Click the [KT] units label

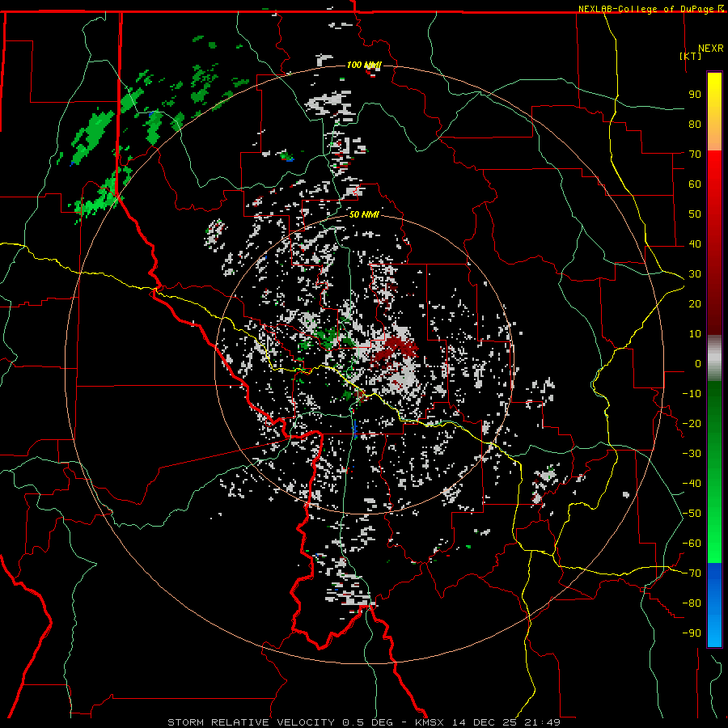click(x=691, y=56)
